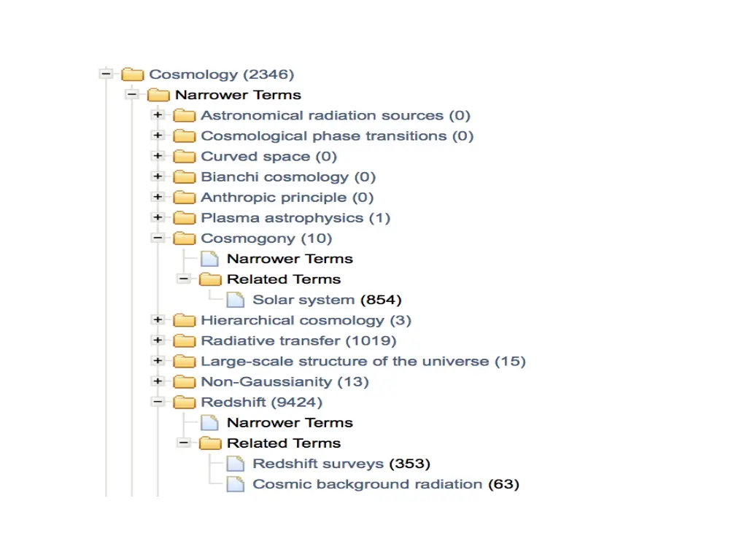Screen dimensions: 747x560
Task: Click the Non-Gaussianity folder icon
Action: click(185, 381)
